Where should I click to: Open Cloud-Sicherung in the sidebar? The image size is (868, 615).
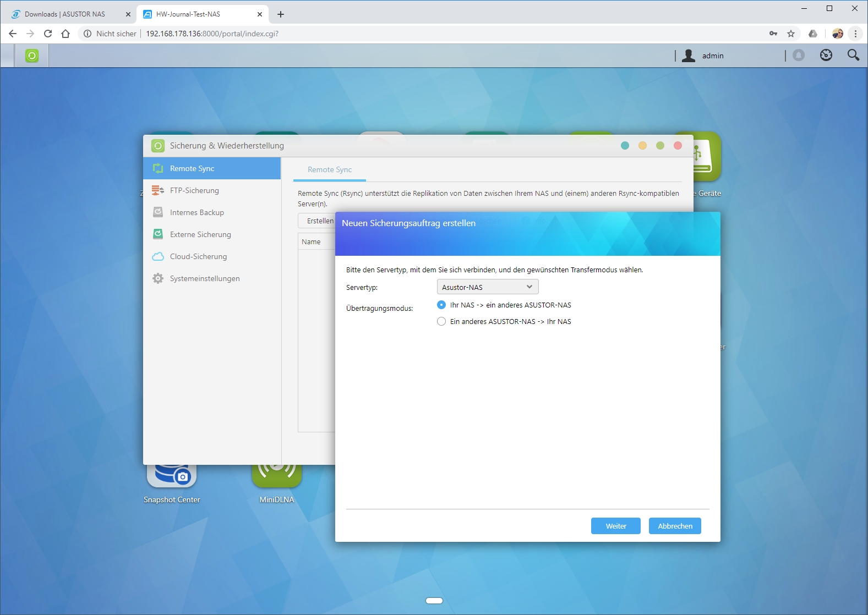(212, 256)
